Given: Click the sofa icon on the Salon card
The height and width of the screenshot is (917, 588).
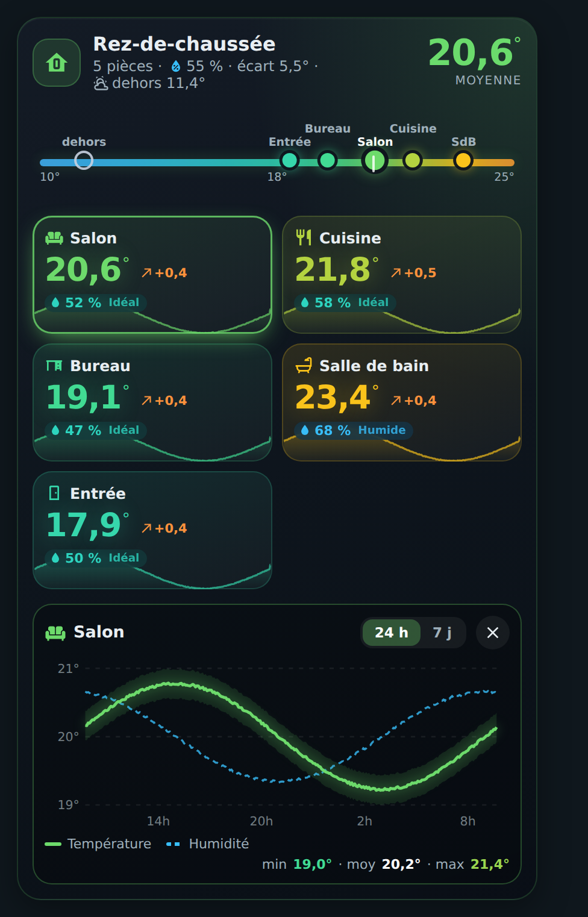Looking at the screenshot, I should 54,238.
